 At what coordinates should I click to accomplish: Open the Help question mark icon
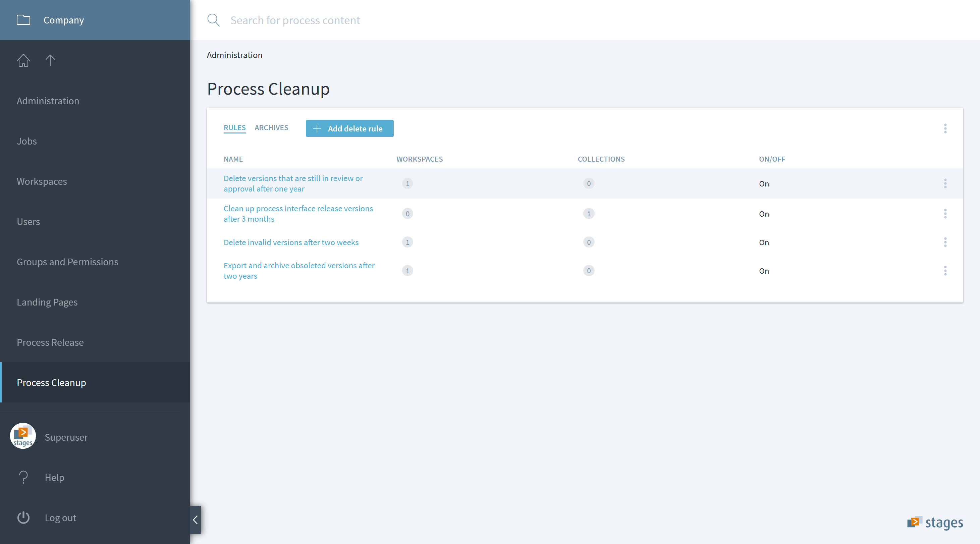coord(23,477)
